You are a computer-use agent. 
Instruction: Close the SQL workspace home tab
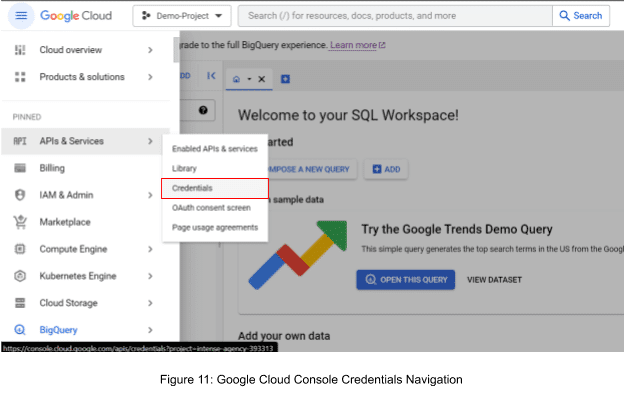(261, 79)
